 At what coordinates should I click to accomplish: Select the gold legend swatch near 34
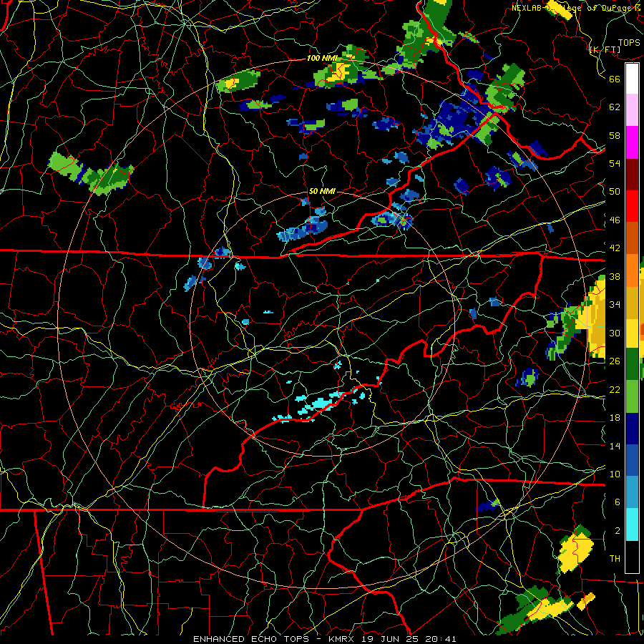click(632, 302)
